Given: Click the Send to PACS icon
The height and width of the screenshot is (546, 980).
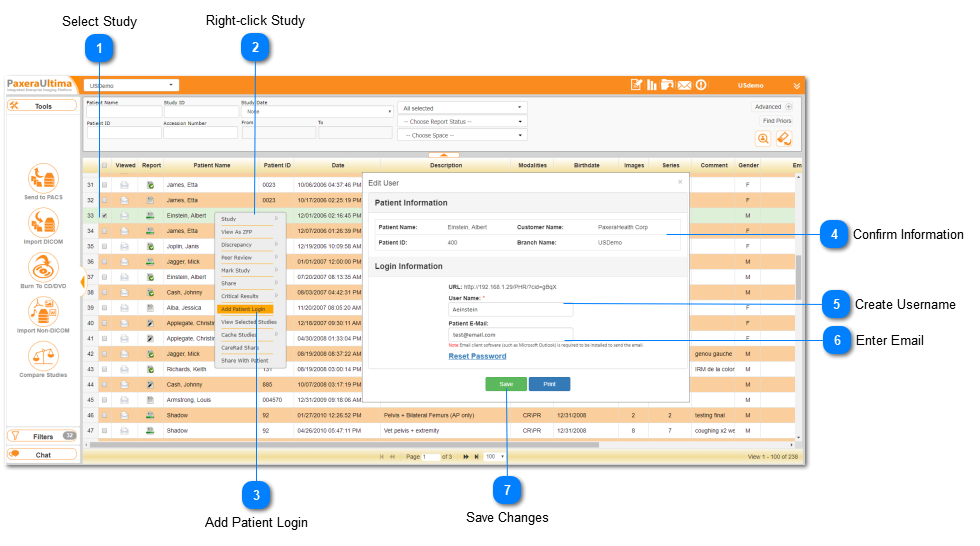Looking at the screenshot, I should tap(43, 178).
